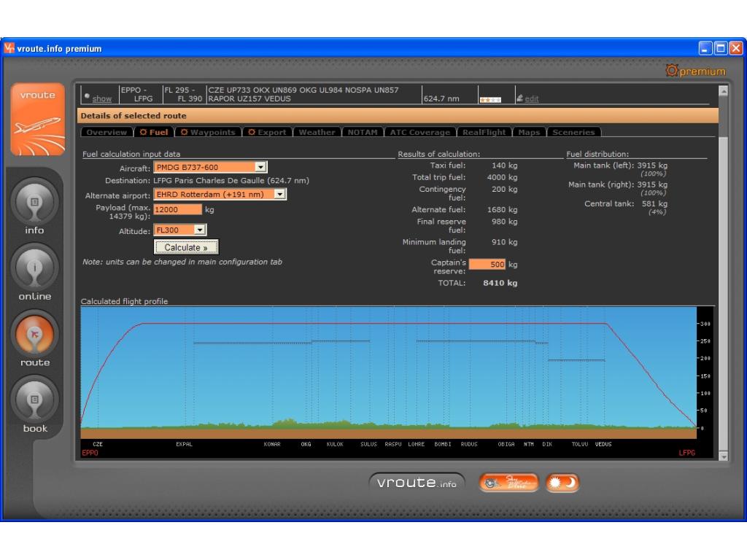Click the 624.7 nm distance cell
This screenshot has width=747, height=560.
(441, 98)
